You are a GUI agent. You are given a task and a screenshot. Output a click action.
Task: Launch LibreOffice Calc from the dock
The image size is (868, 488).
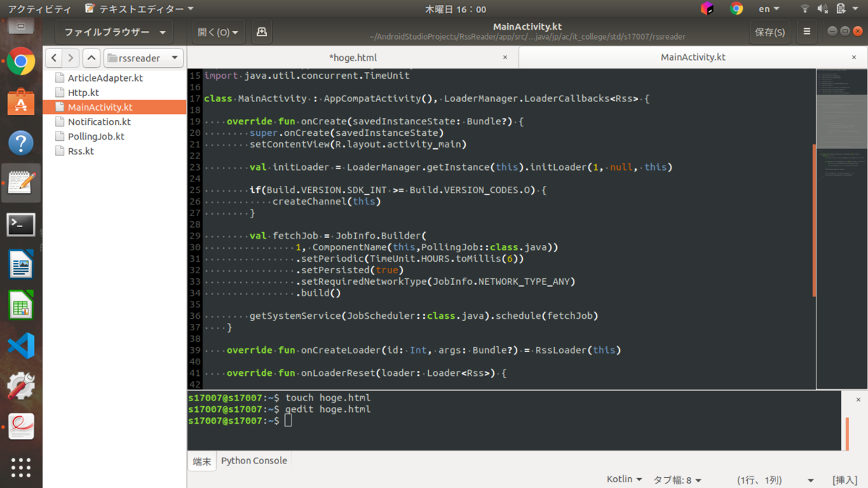coord(21,306)
